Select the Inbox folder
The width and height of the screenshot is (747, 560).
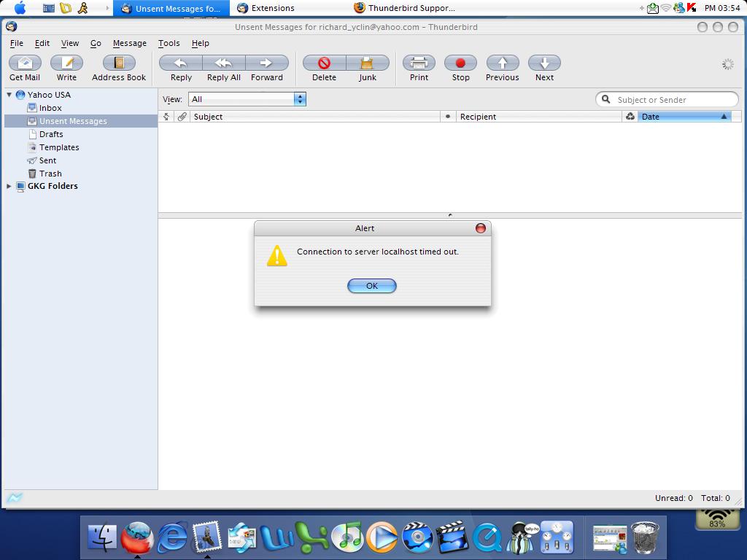[x=50, y=108]
